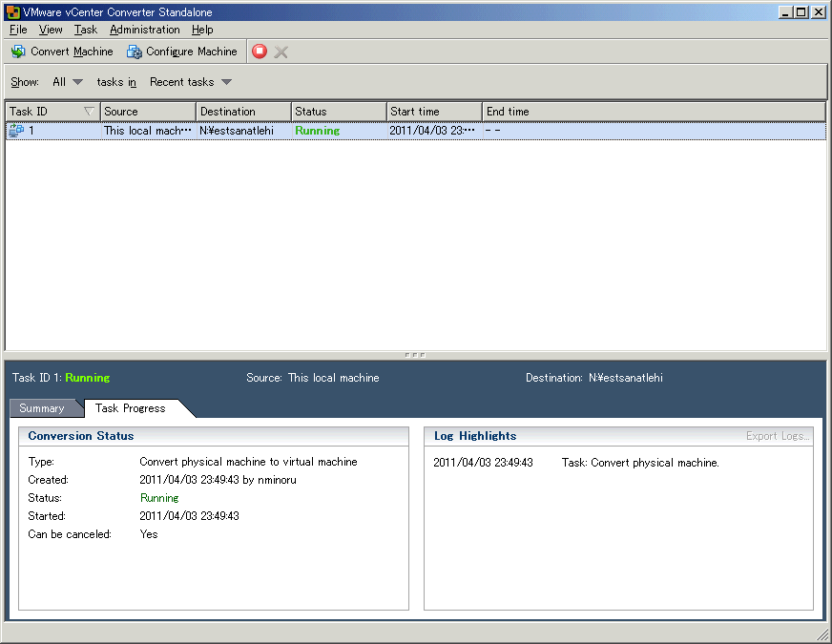Click the Export Logs link

coord(778,436)
